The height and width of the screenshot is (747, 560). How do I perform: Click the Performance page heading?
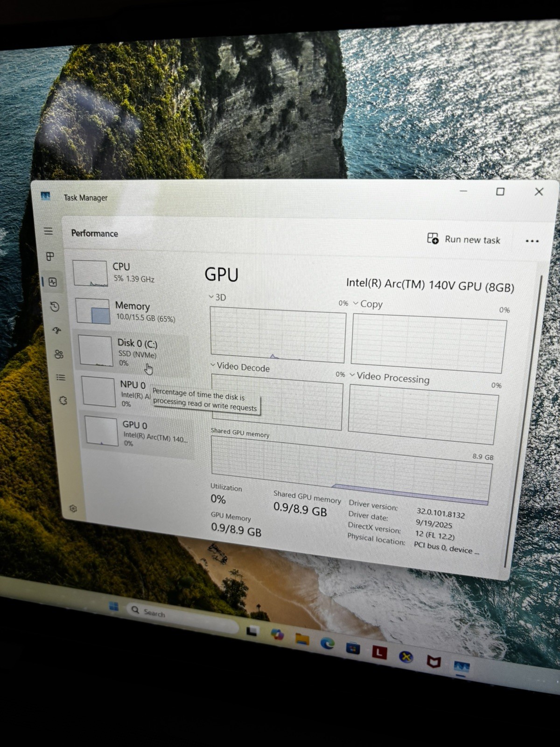94,233
